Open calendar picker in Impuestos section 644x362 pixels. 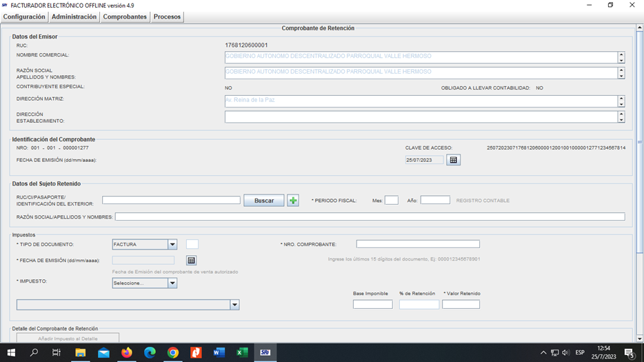point(192,261)
